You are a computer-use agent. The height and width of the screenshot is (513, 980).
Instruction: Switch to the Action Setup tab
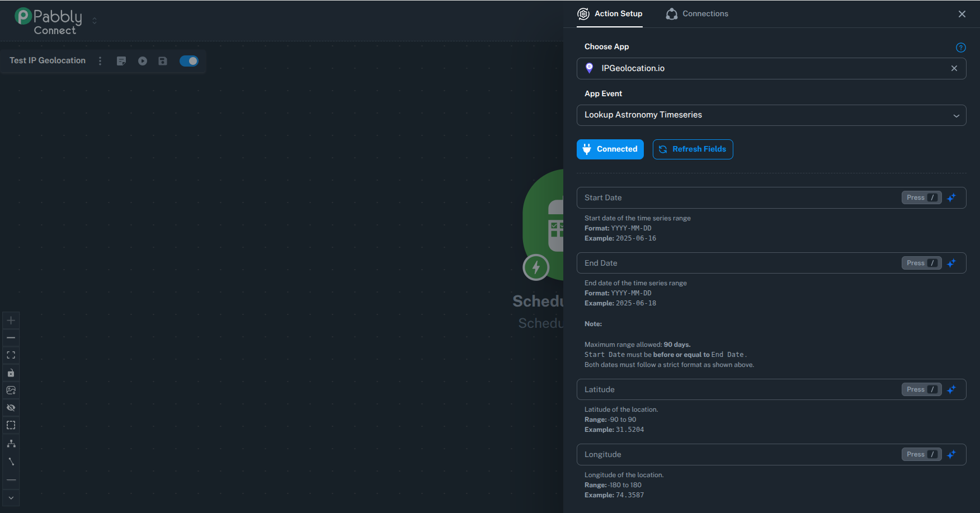610,14
